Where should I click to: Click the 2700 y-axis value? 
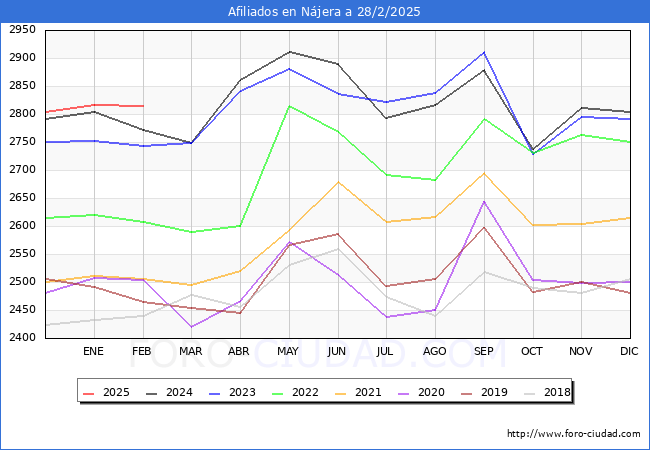click(22, 169)
